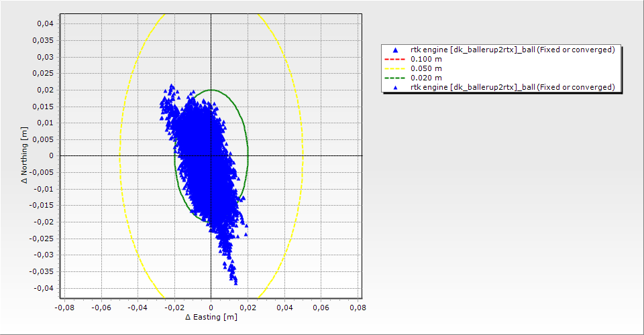Click the "0,01" Northing tick label

[45, 123]
